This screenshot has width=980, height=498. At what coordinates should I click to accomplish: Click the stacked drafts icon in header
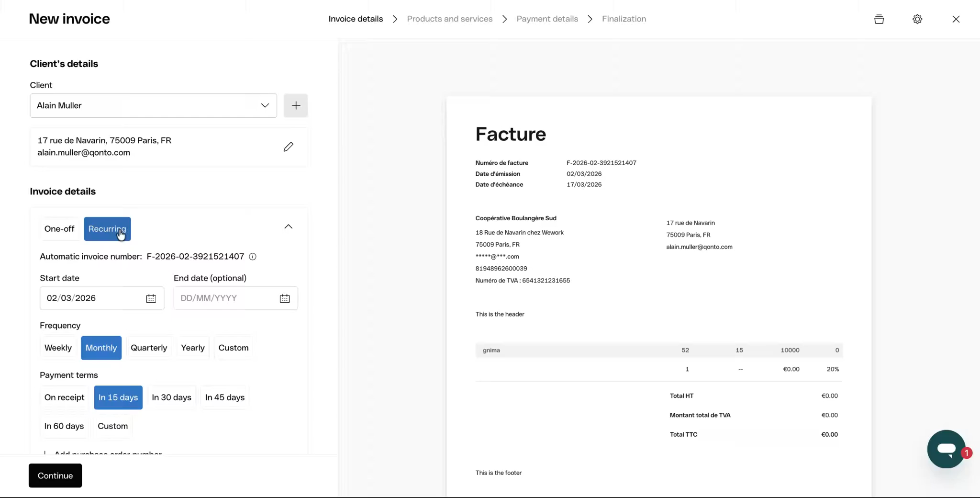(x=879, y=19)
